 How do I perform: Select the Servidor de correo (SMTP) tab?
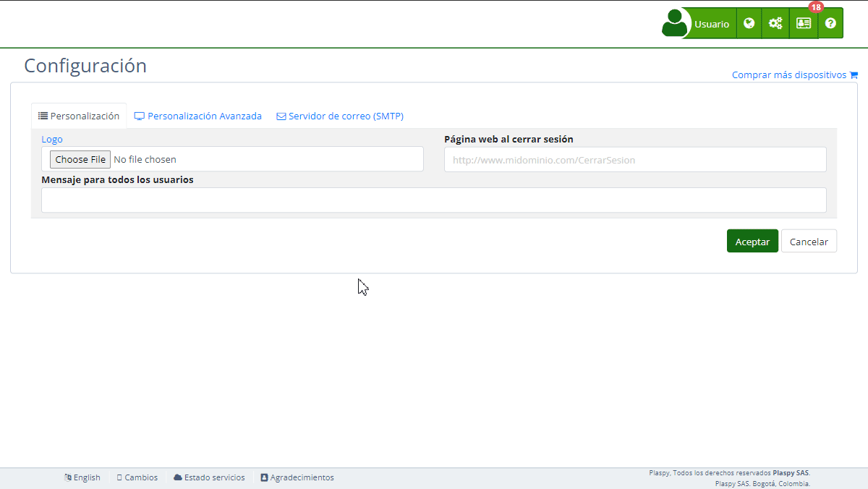coord(340,116)
